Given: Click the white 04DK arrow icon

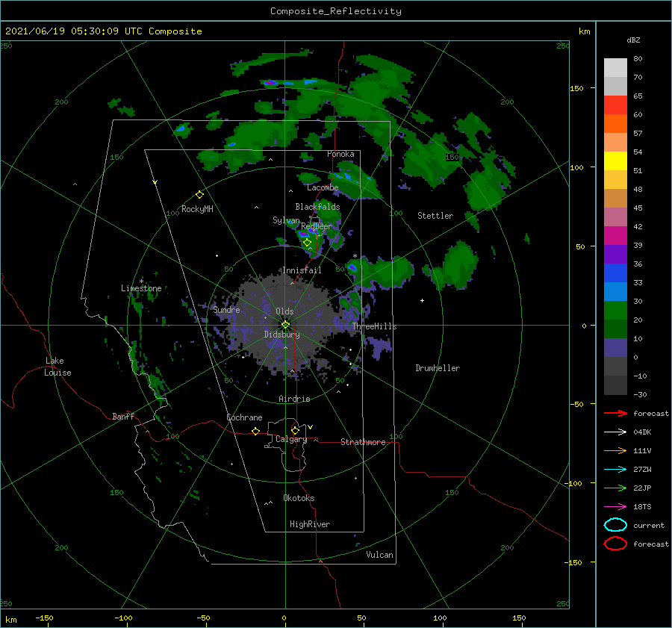Looking at the screenshot, I should (615, 432).
